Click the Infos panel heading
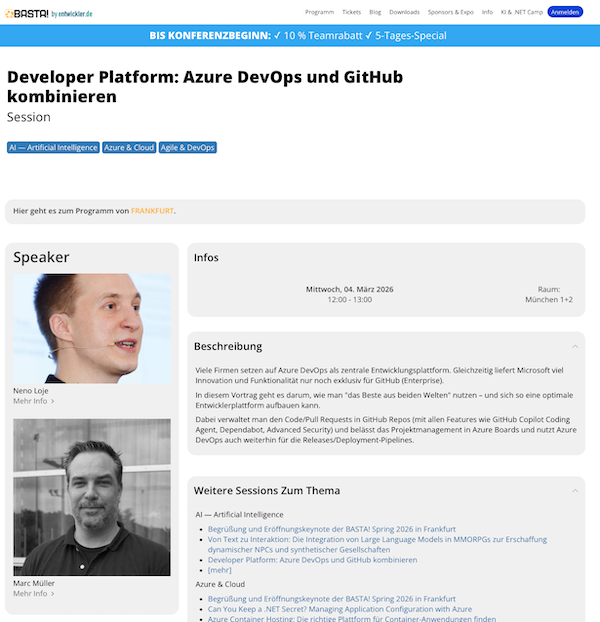This screenshot has height=622, width=600. [x=206, y=258]
